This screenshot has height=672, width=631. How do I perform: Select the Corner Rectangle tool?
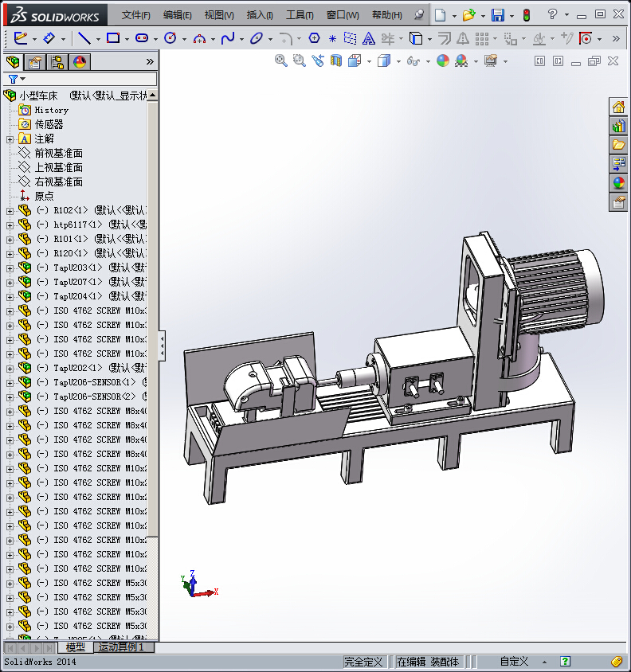pyautogui.click(x=113, y=38)
